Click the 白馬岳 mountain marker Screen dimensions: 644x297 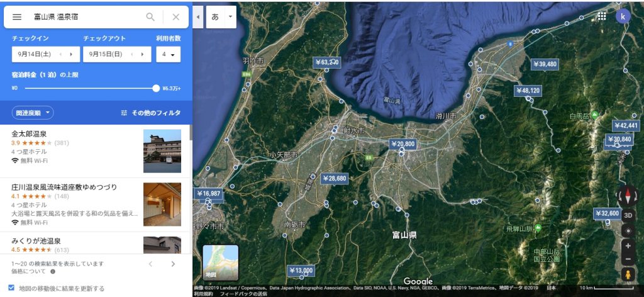pyautogui.click(x=595, y=115)
